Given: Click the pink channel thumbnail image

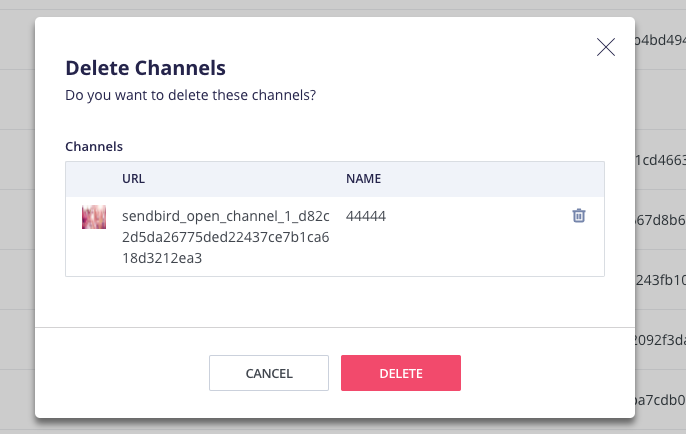Looking at the screenshot, I should [x=94, y=217].
